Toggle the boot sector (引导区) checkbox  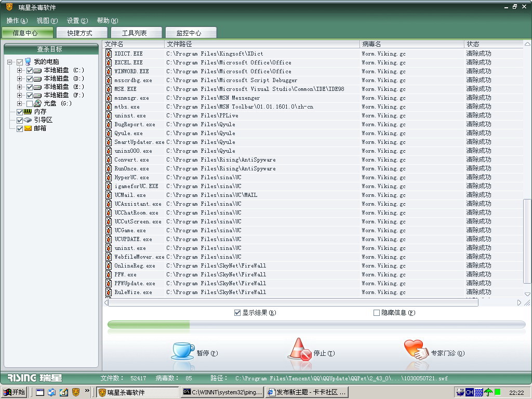[x=20, y=121]
